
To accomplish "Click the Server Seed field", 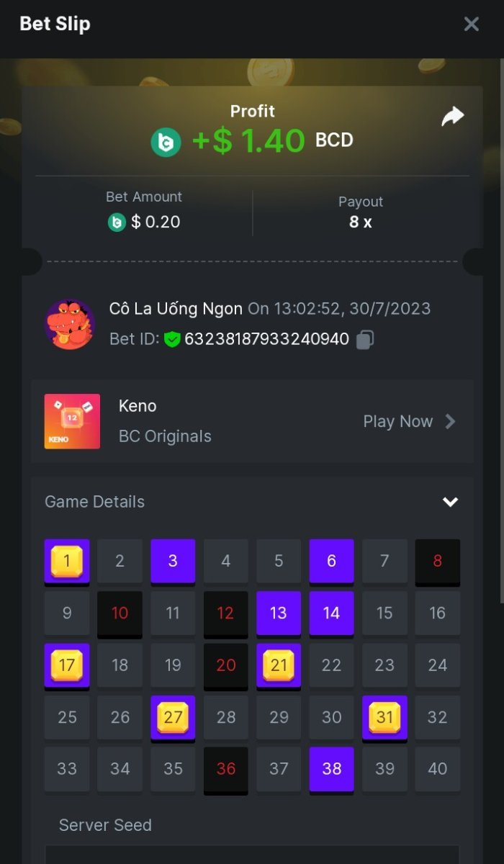I will coord(252,855).
